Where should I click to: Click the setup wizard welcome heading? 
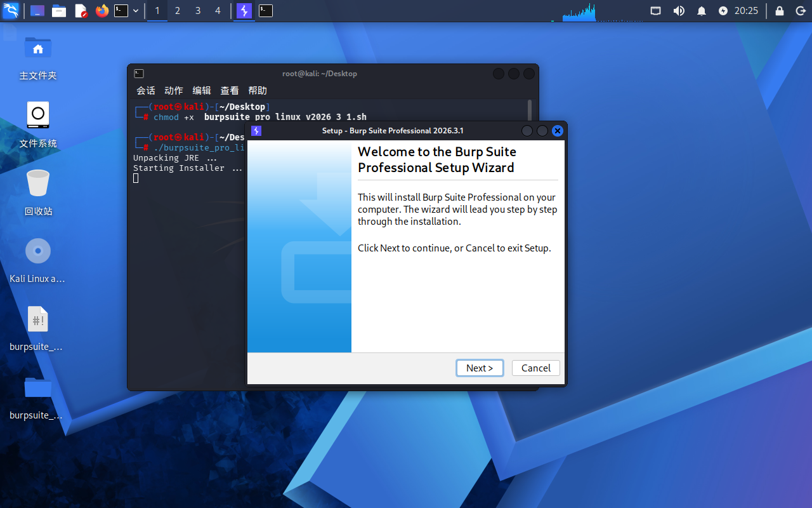pos(437,159)
